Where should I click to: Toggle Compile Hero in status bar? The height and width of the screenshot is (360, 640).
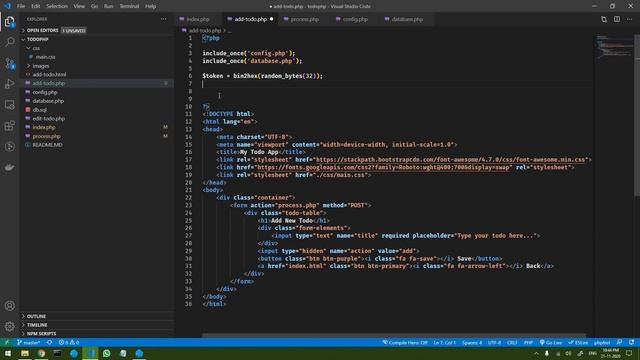(405, 342)
